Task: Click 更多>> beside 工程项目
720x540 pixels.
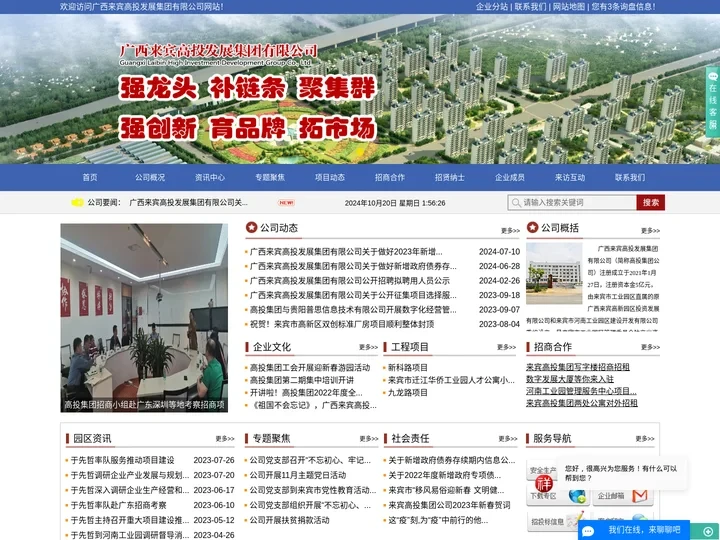Action: pyautogui.click(x=506, y=347)
